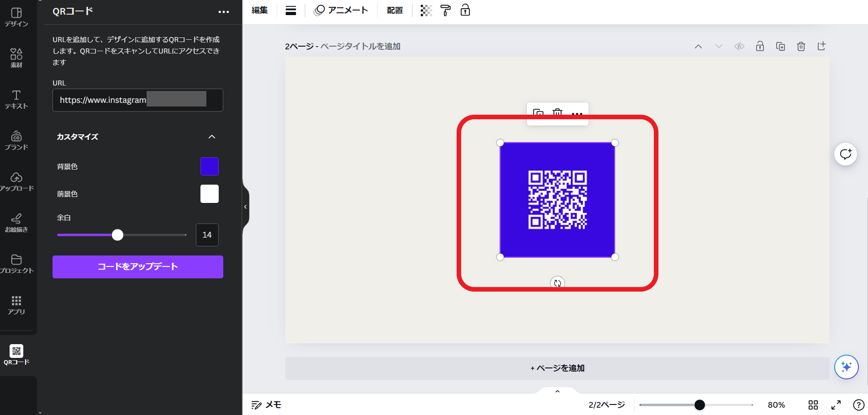
Task: Select the paint roller style icon
Action: coord(445,10)
